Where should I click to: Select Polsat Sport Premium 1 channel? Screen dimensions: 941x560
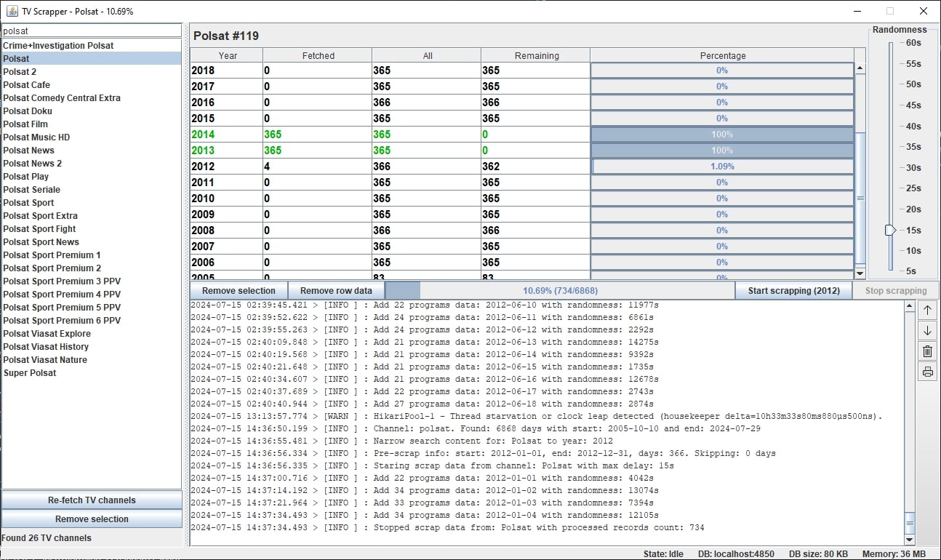92,255
